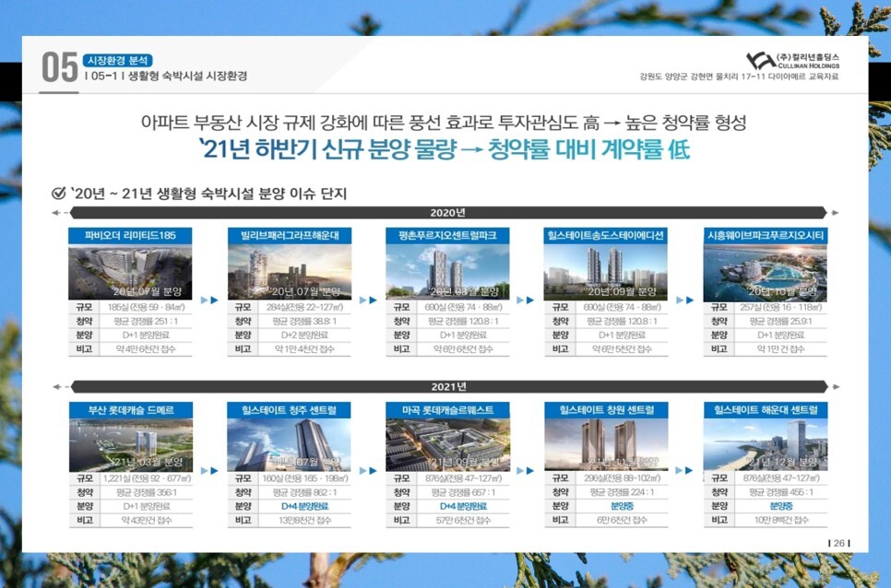Open the 부산 롯데캐슬 드메르 image
Screen dimensions: 891x588
131,445
